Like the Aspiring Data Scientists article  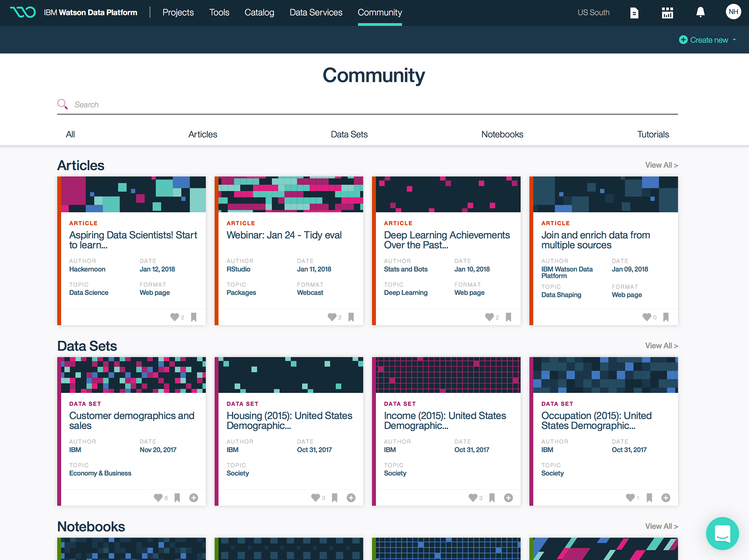coord(174,317)
